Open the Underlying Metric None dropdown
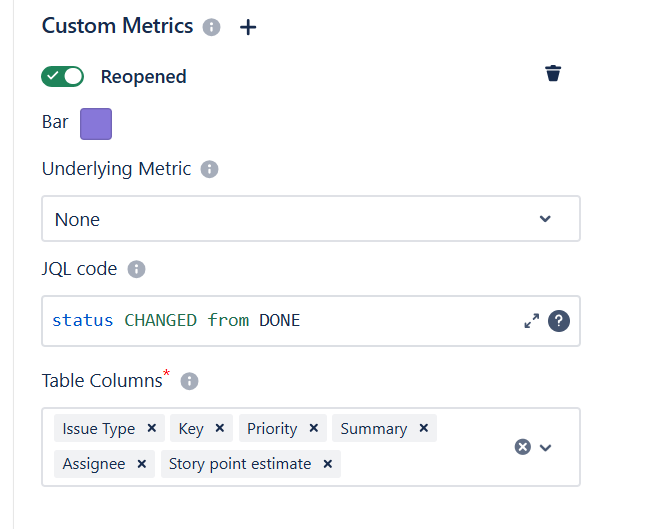Image resolution: width=652 pixels, height=529 pixels. (x=310, y=219)
